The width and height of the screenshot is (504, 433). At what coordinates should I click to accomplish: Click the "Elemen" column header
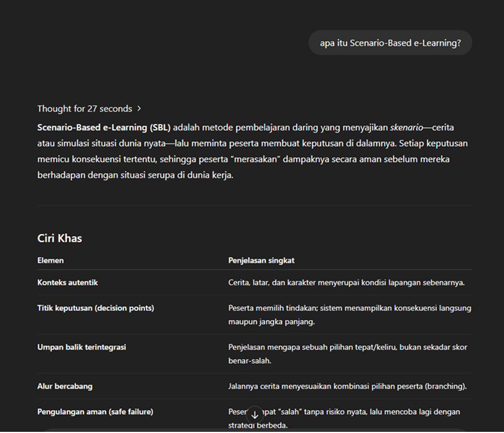pyautogui.click(x=50, y=260)
